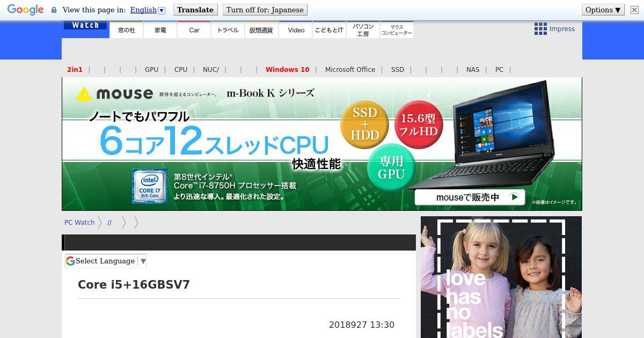Click the orange SSD+HDD badge
The width and height of the screenshot is (644, 338).
click(x=364, y=124)
